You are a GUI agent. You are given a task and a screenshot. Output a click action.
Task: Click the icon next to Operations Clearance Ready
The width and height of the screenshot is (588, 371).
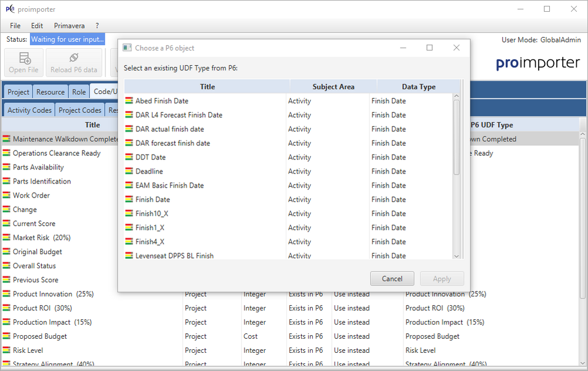pyautogui.click(x=6, y=153)
